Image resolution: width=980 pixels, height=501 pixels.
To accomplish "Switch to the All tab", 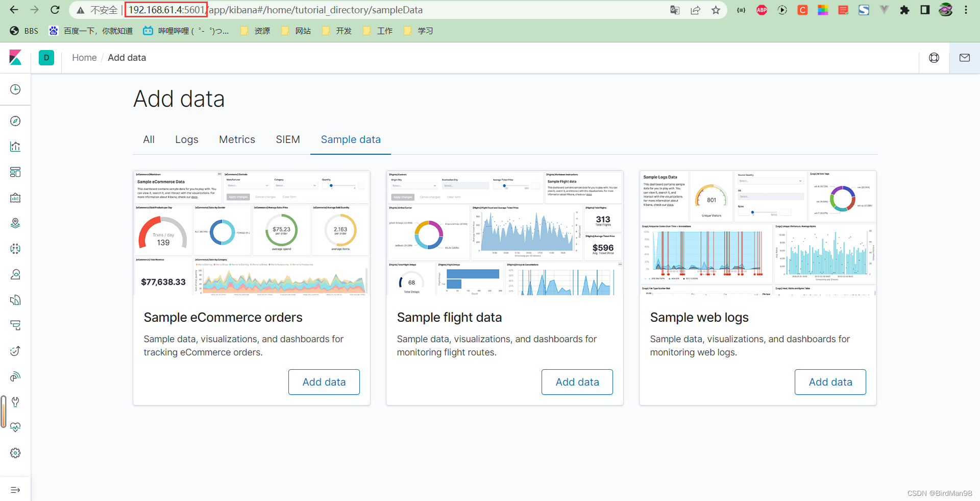I will pyautogui.click(x=149, y=139).
